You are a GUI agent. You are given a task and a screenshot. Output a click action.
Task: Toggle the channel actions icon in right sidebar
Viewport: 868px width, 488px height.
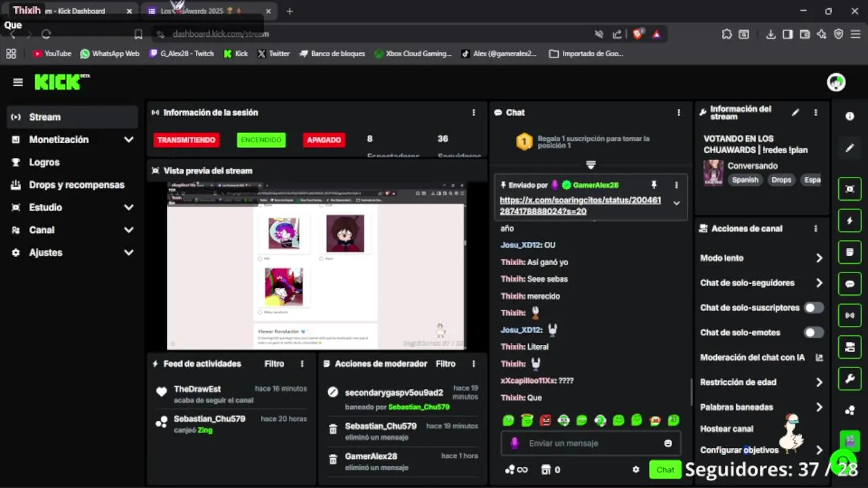[850, 347]
